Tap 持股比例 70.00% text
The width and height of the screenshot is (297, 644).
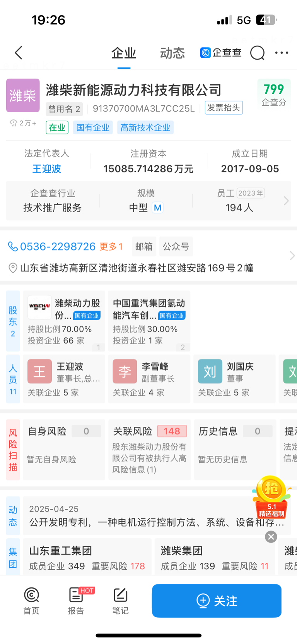point(60,329)
